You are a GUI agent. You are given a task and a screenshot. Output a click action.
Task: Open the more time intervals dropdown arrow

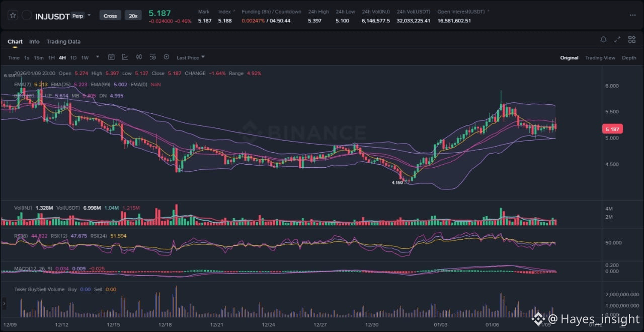[x=98, y=57]
